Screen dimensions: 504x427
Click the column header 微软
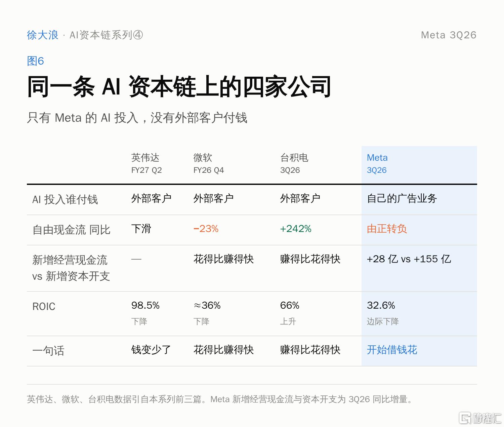203,157
